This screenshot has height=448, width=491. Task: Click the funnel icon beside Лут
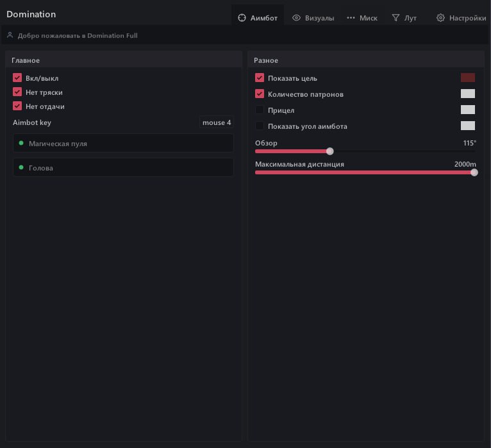pyautogui.click(x=395, y=18)
